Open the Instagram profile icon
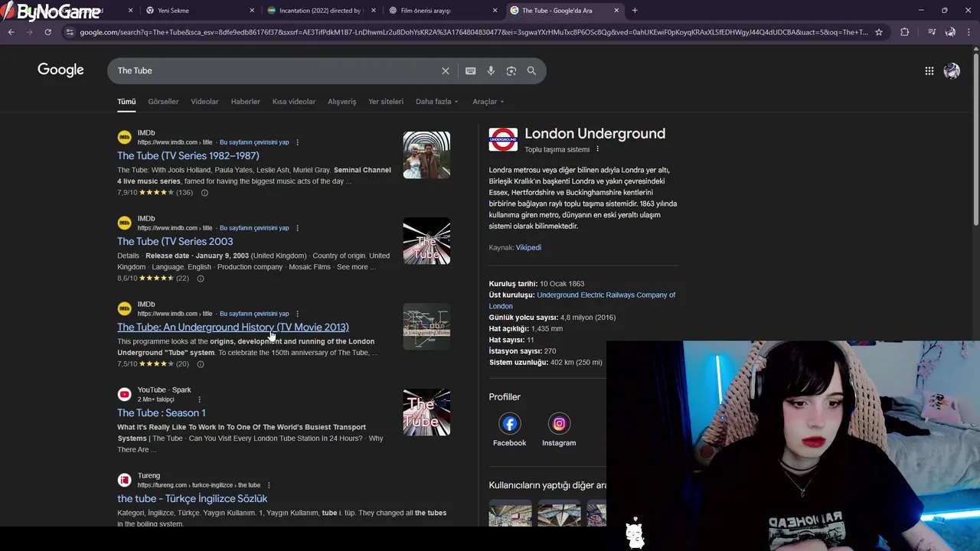Image resolution: width=980 pixels, height=551 pixels. [x=559, y=423]
